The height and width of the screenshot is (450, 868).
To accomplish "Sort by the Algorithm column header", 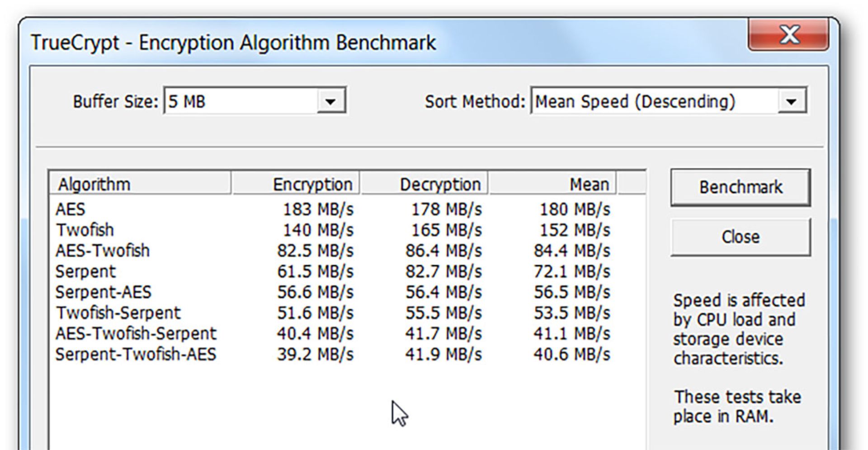I will pyautogui.click(x=140, y=184).
